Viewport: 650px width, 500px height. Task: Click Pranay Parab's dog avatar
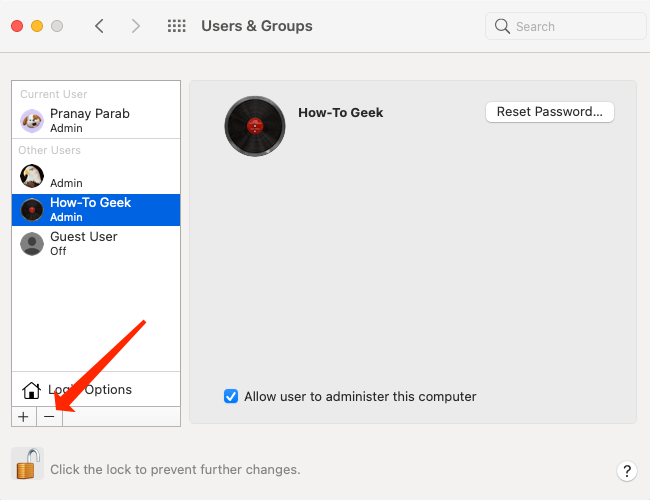(32, 121)
